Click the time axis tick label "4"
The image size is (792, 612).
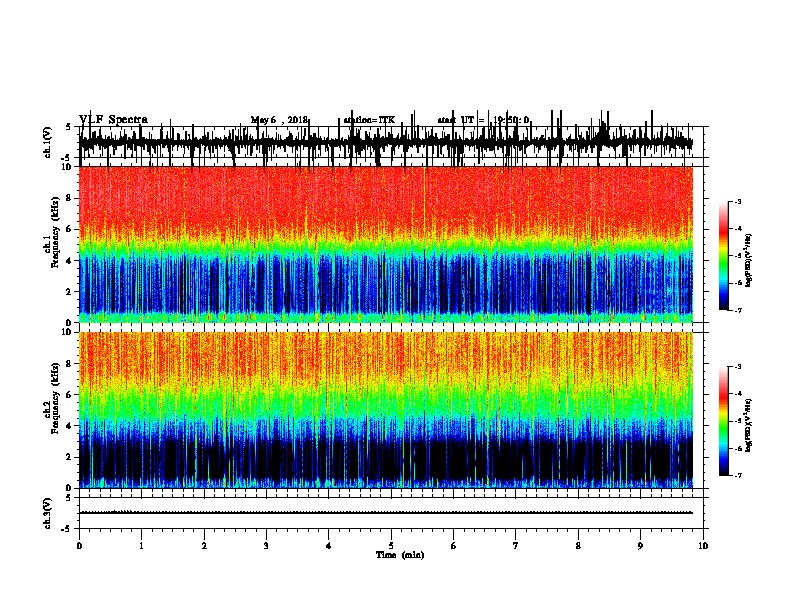(x=329, y=546)
